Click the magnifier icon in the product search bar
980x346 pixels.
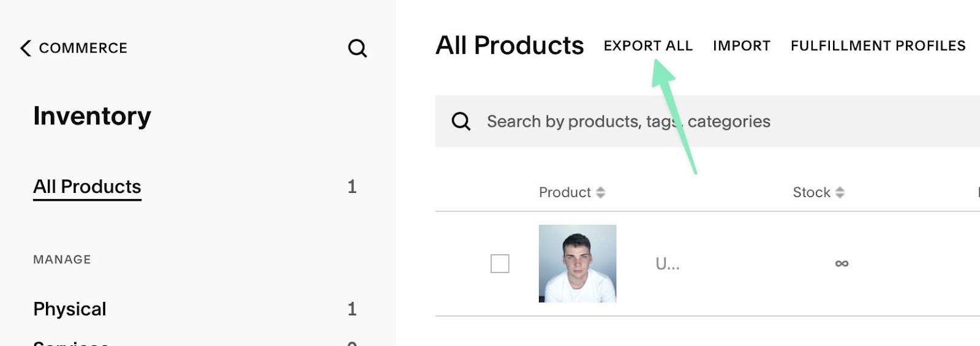tap(461, 121)
